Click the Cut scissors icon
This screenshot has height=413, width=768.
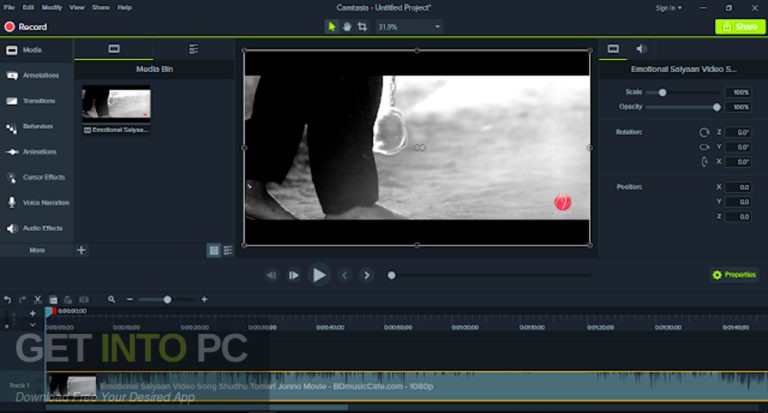click(x=38, y=299)
